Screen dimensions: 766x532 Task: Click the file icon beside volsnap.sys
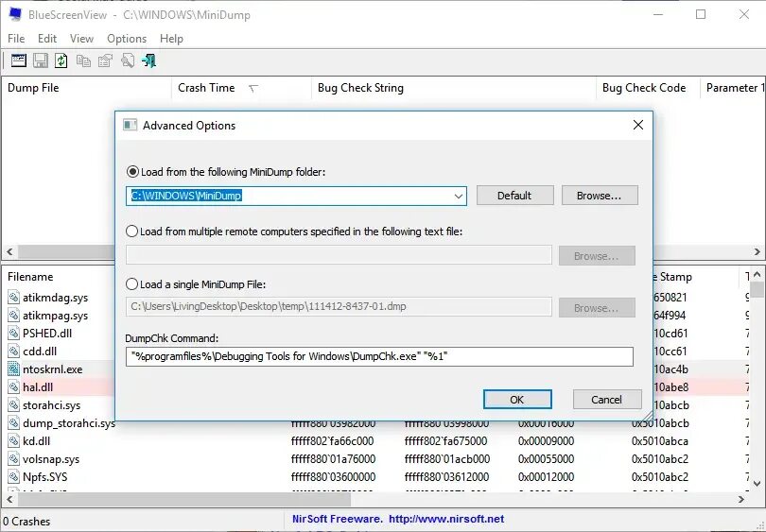[x=13, y=459]
